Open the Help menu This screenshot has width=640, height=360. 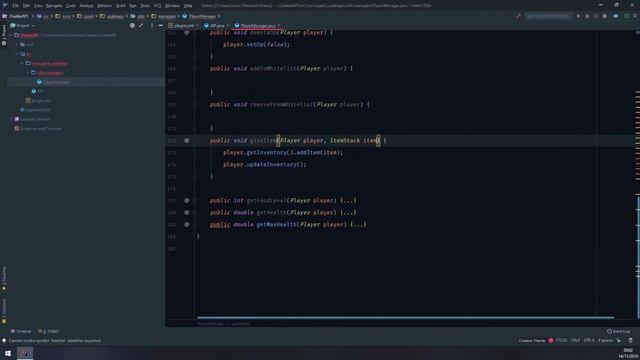188,6
